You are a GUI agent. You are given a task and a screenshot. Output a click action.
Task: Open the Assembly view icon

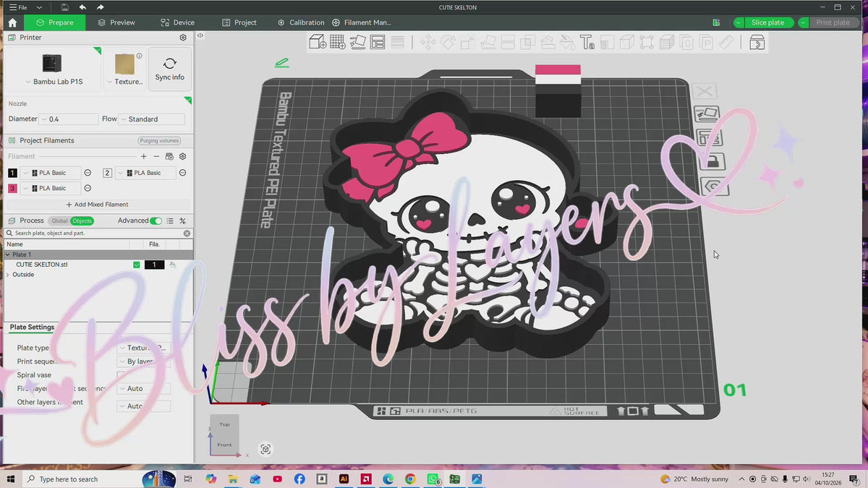coord(757,43)
